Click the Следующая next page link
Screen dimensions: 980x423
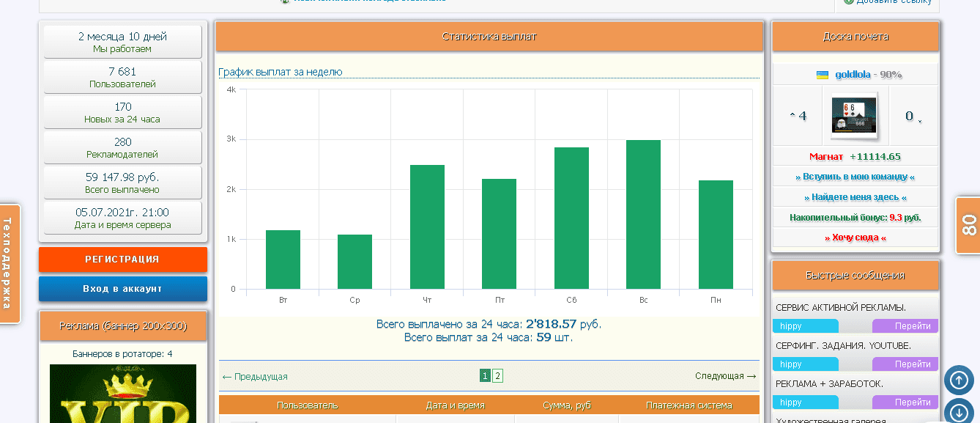(725, 376)
